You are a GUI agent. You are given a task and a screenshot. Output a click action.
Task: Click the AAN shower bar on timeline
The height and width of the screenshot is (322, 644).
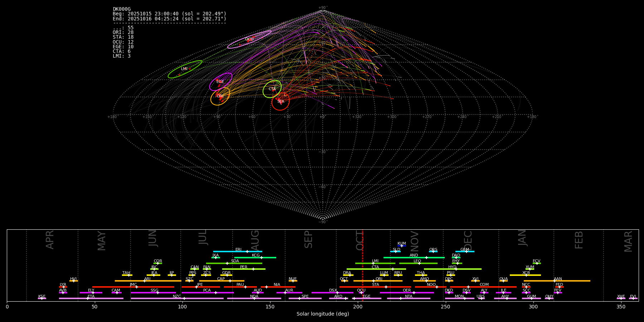tap(557, 281)
